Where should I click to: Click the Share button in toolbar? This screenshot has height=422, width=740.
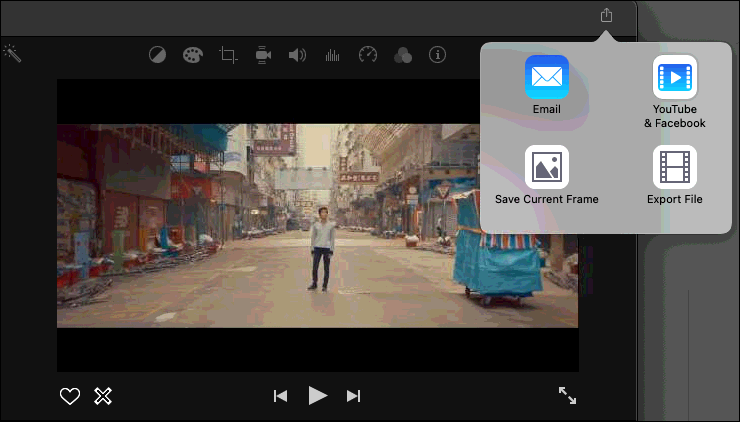coord(606,15)
